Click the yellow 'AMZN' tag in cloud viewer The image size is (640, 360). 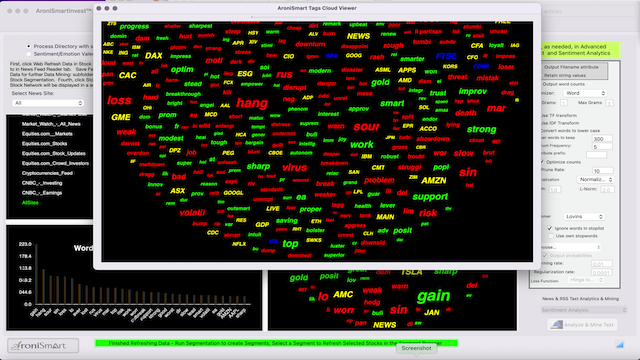pyautogui.click(x=433, y=180)
